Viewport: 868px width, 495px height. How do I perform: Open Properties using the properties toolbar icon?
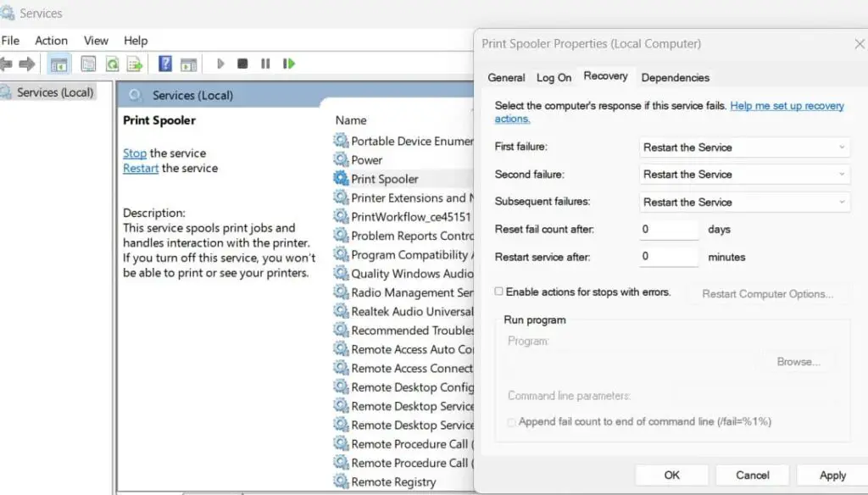click(89, 63)
